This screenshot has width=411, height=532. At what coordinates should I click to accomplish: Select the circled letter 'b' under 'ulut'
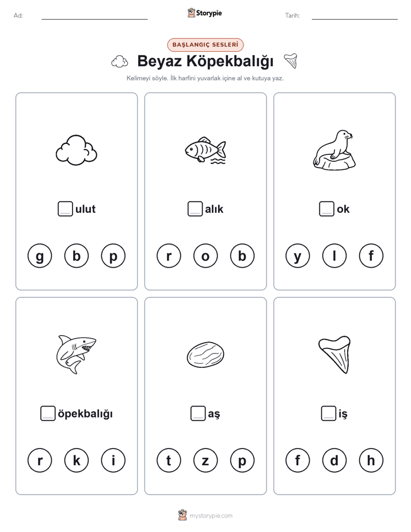pos(77,256)
